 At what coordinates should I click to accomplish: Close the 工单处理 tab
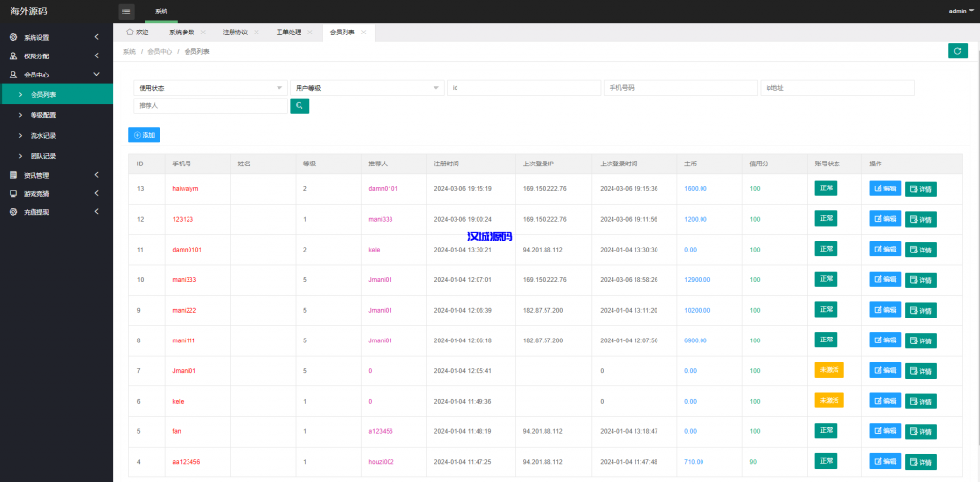point(309,33)
